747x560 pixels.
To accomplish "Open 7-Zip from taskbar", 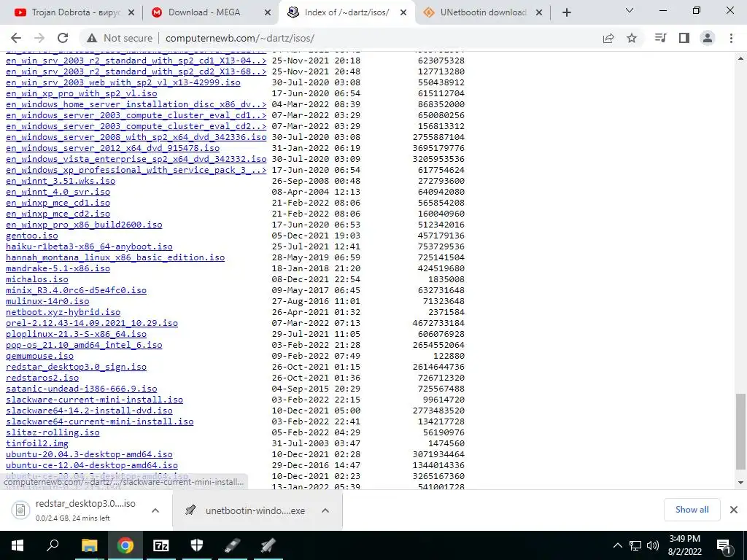I will point(161,545).
